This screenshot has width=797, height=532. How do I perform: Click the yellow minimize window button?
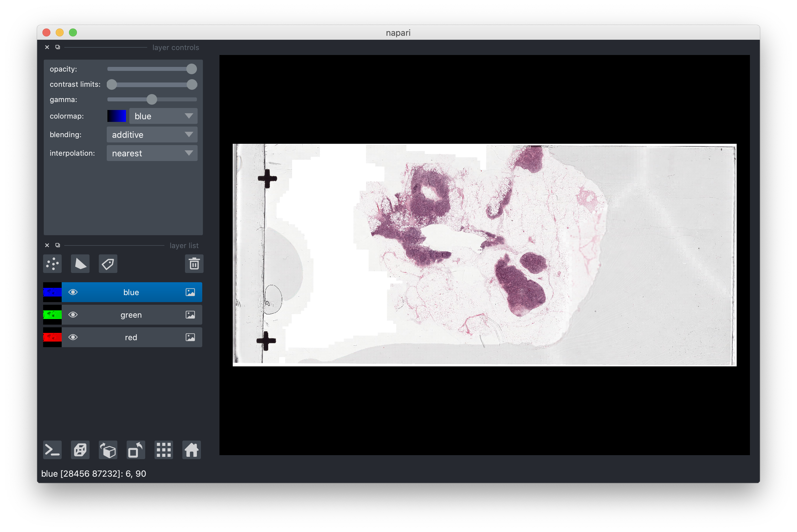click(x=60, y=32)
